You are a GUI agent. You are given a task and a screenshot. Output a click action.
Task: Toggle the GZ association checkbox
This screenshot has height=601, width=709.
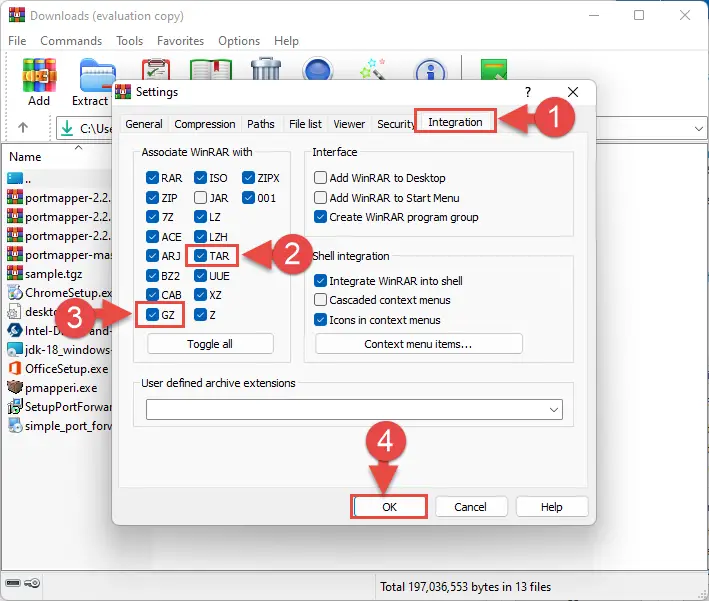[152, 315]
